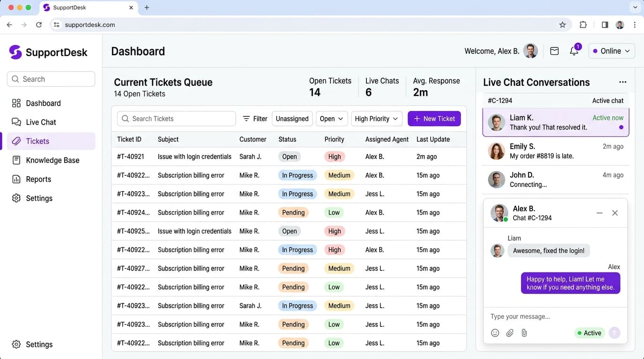This screenshot has height=359, width=644.
Task: Open John D. connecting conversation
Action: click(556, 179)
